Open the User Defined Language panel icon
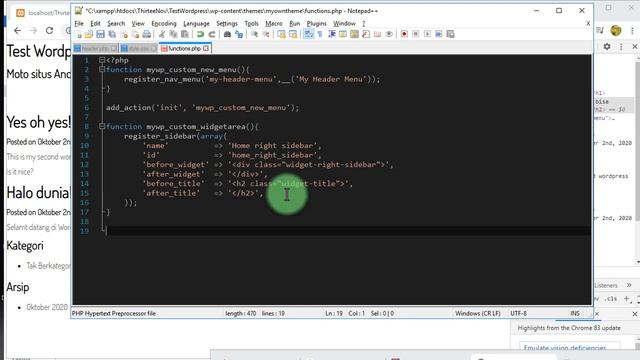 pos(342,34)
